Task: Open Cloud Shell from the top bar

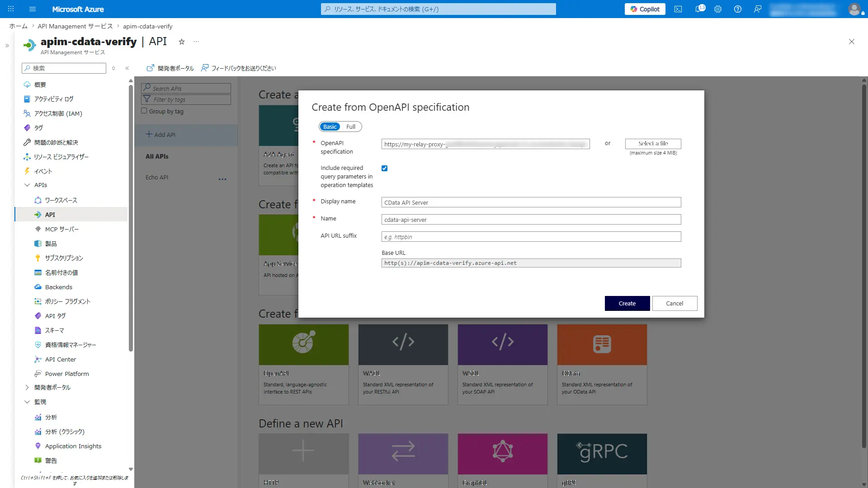Action: click(678, 9)
